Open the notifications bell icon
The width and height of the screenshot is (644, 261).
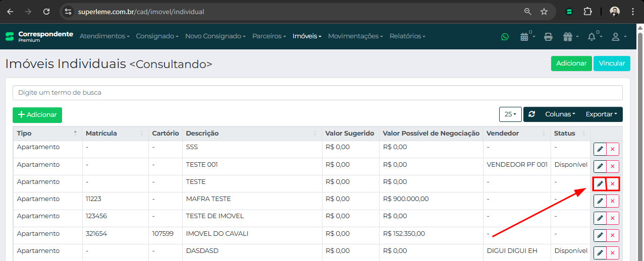click(595, 36)
